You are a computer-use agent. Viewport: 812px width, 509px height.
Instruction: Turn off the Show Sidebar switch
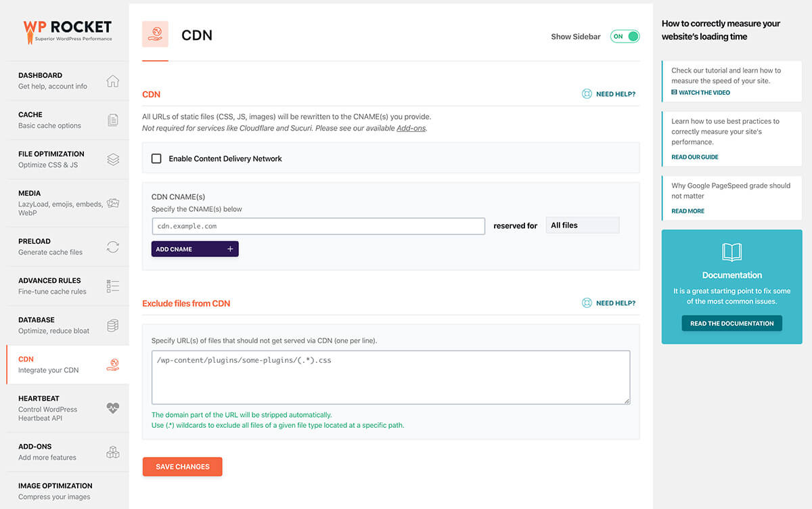pos(625,37)
